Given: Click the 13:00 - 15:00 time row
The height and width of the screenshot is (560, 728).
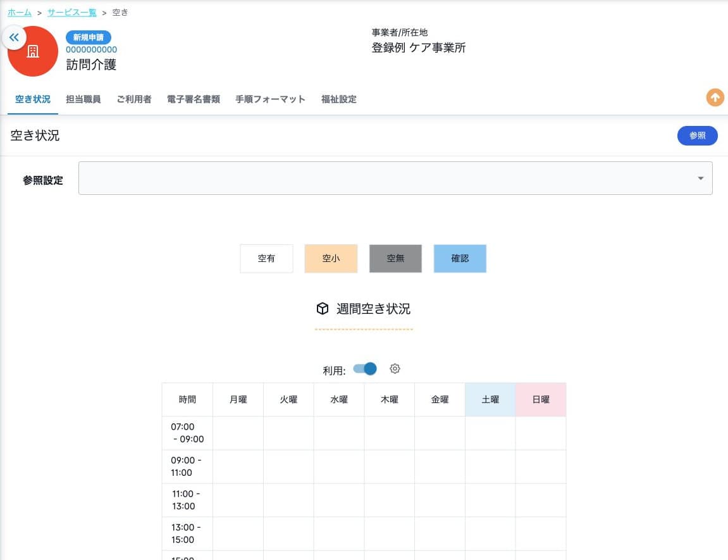Looking at the screenshot, I should coord(188,533).
